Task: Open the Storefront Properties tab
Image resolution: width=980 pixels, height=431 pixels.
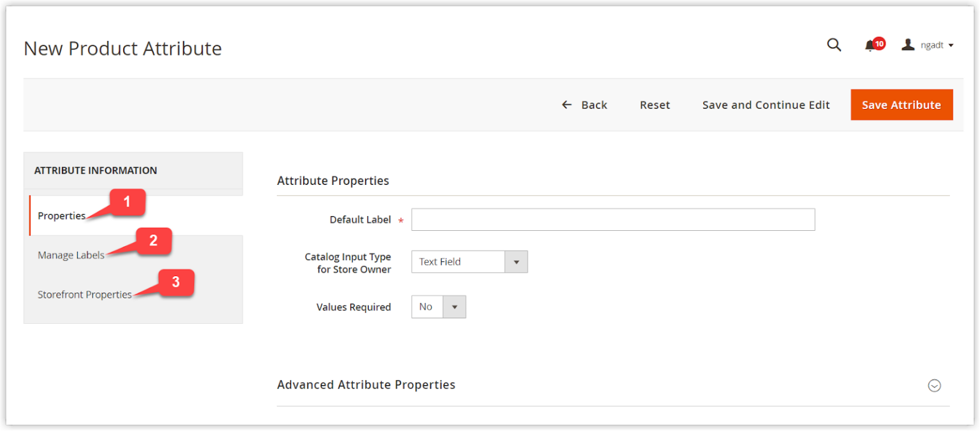Action: point(85,295)
